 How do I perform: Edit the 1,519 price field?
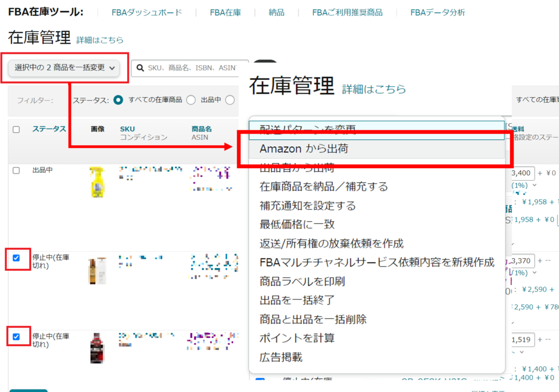(522, 340)
